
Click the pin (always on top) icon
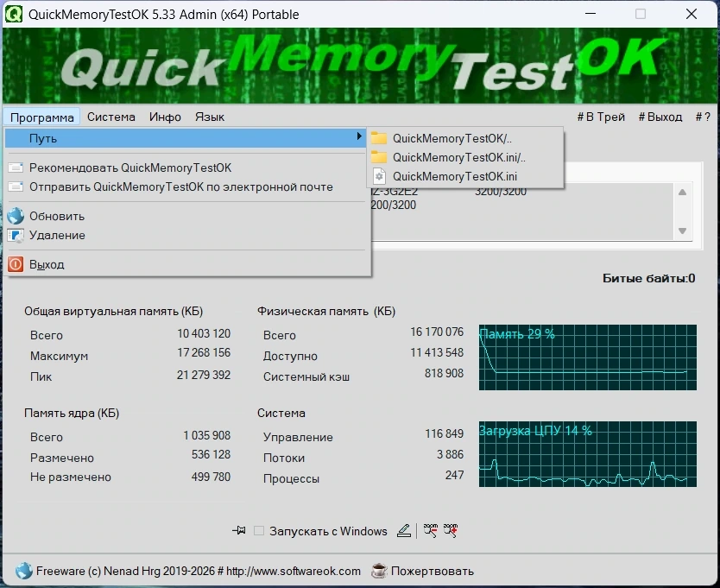[239, 530]
